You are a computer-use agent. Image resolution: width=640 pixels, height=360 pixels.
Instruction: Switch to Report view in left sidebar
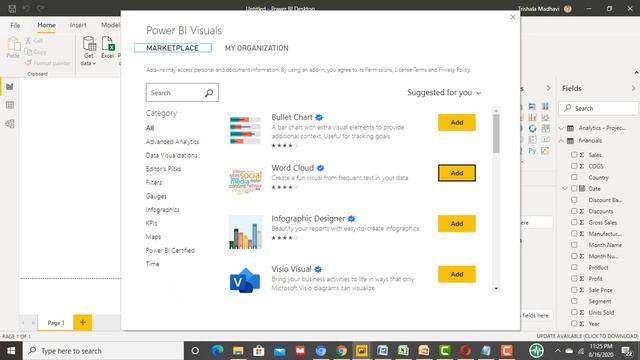[x=10, y=87]
